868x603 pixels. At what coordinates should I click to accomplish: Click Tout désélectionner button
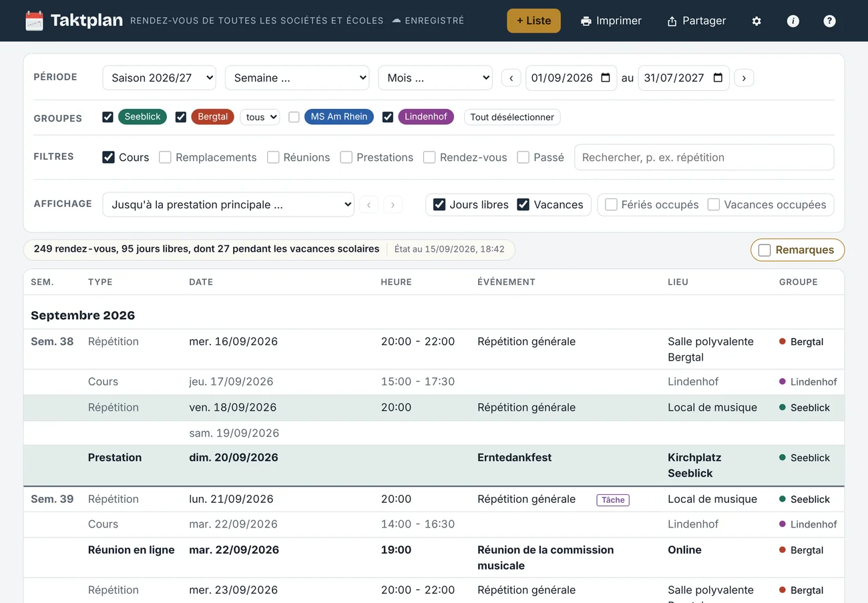(512, 117)
